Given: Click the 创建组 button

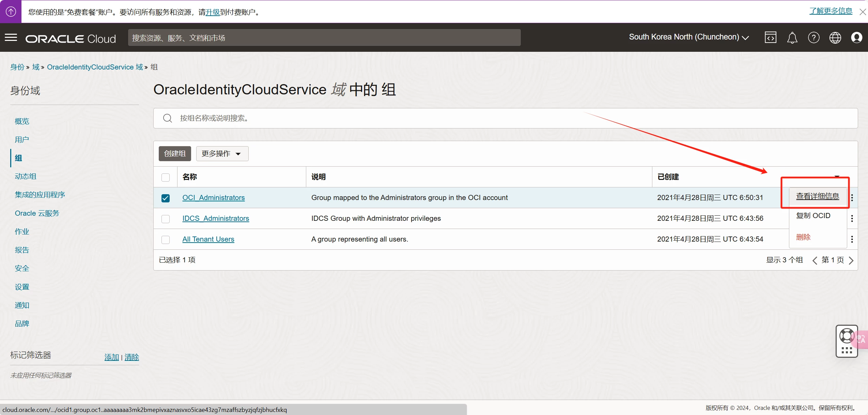Looking at the screenshot, I should [175, 154].
